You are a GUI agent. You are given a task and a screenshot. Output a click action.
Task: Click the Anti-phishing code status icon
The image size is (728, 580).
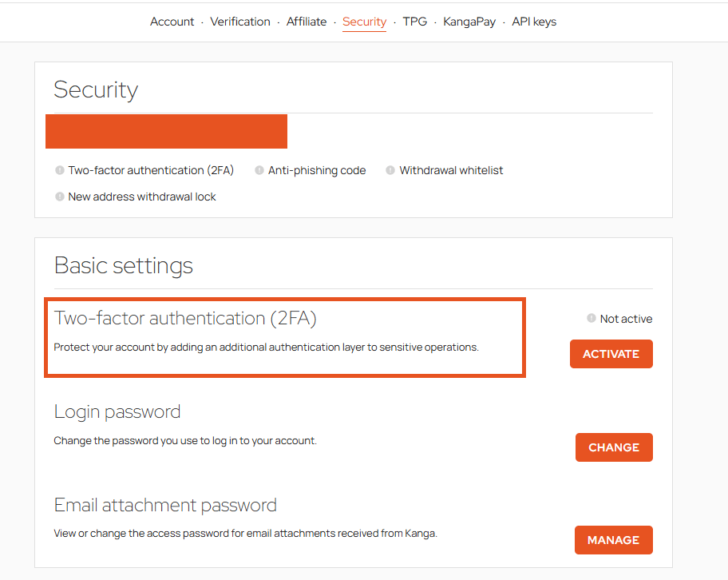[x=259, y=170]
